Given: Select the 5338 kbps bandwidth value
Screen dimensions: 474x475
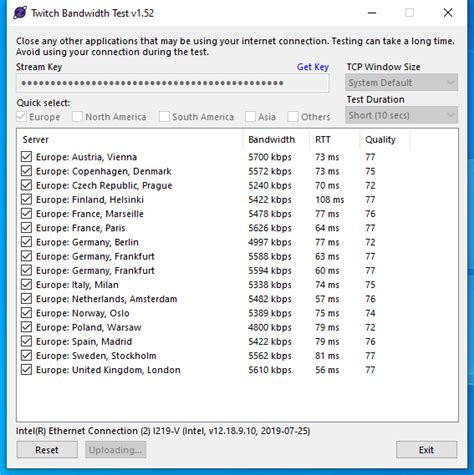Looking at the screenshot, I should tap(270, 285).
